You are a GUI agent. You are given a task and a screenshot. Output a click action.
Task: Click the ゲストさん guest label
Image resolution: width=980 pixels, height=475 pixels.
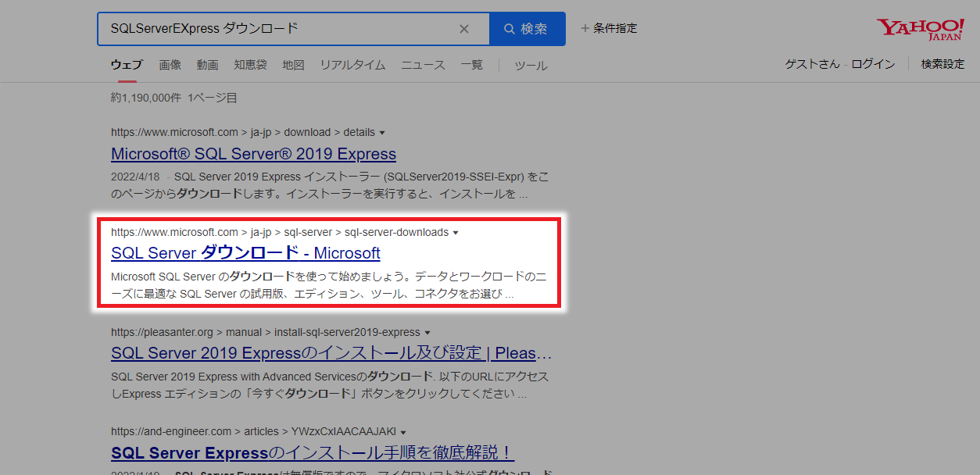pyautogui.click(x=813, y=64)
